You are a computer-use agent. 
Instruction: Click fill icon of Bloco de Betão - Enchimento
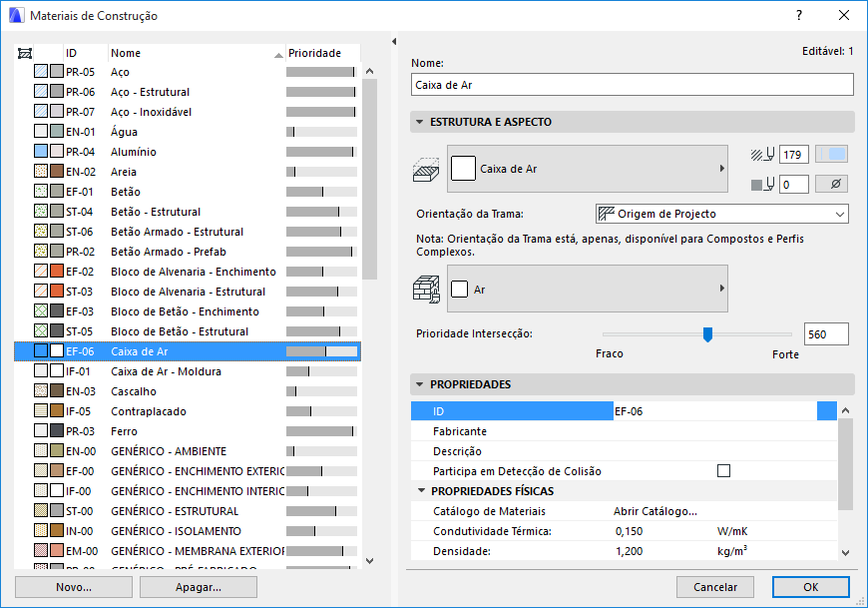41,310
